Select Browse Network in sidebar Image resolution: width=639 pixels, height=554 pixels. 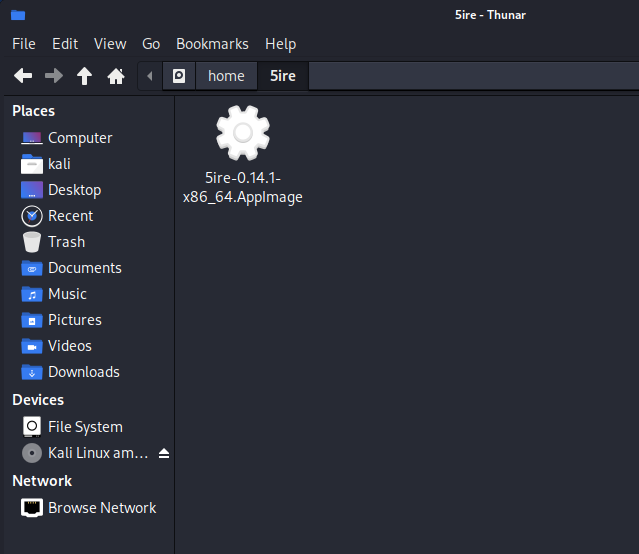coord(101,508)
